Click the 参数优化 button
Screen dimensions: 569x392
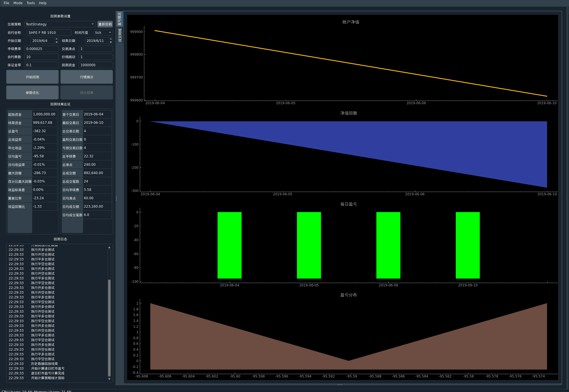tap(32, 92)
